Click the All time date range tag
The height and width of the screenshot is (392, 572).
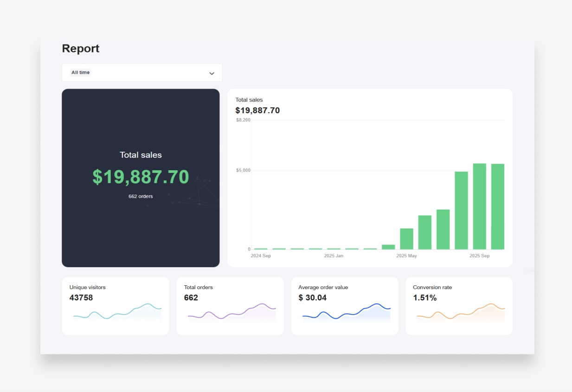point(81,72)
